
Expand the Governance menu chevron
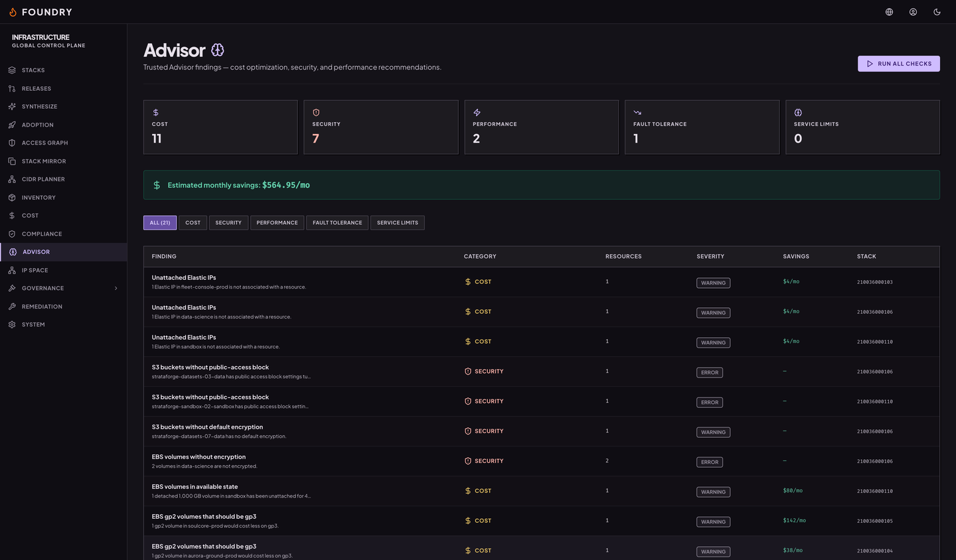[116, 289]
